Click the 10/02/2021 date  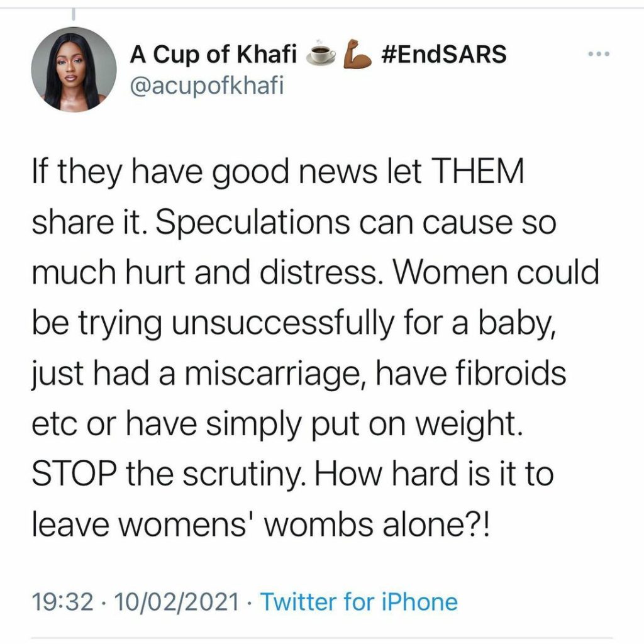coord(179,602)
